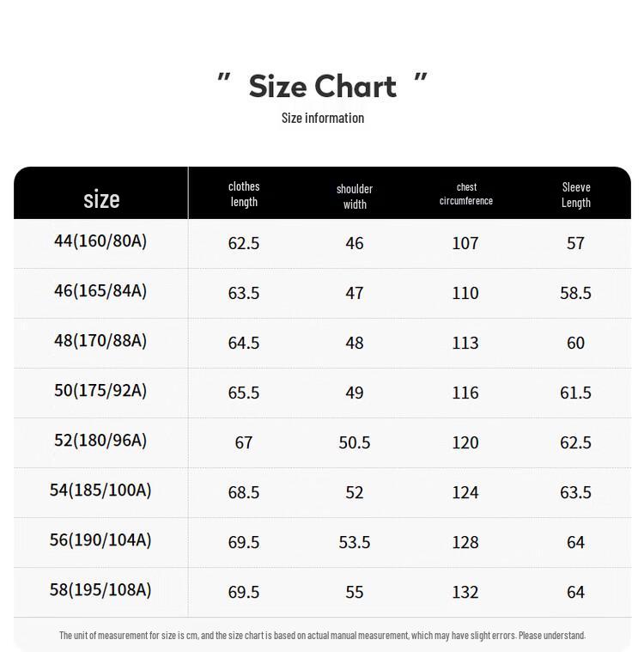This screenshot has width=644, height=652.
Task: Click the shoulder width value 50.5
Action: pyautogui.click(x=355, y=442)
